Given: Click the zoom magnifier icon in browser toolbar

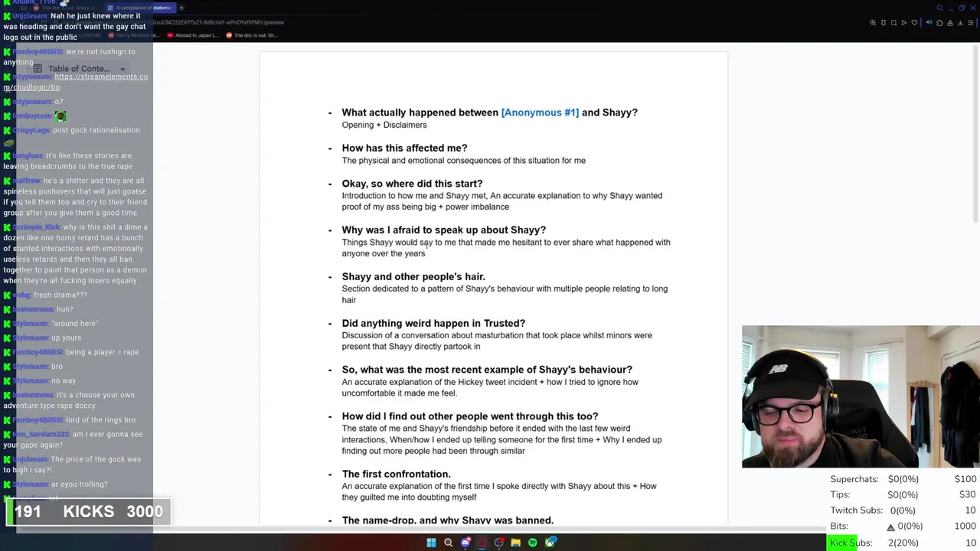Looking at the screenshot, I should click(x=873, y=23).
